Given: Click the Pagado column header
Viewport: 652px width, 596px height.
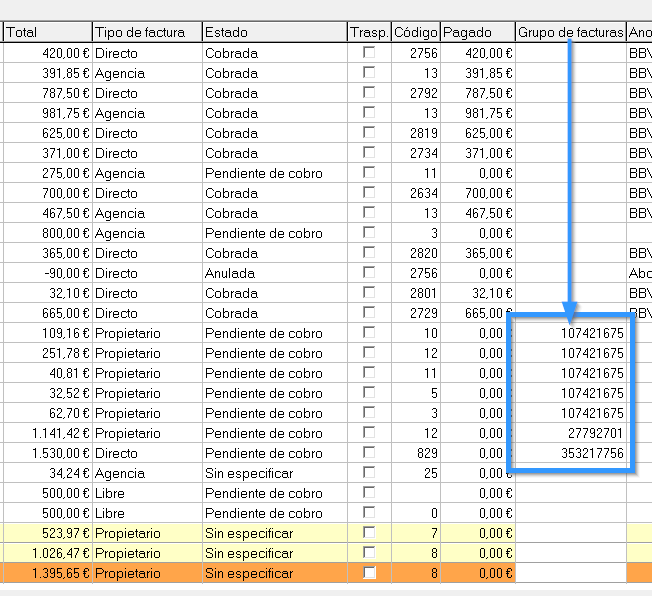Looking at the screenshot, I should pyautogui.click(x=477, y=33).
